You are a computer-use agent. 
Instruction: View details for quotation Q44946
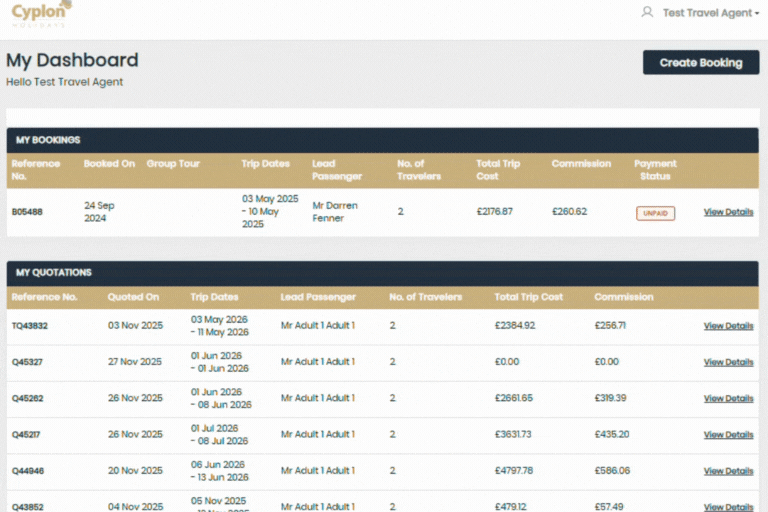tap(728, 471)
